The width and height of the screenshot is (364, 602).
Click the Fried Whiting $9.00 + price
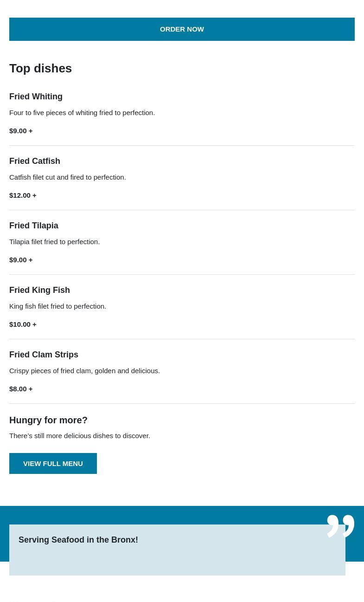click(21, 130)
